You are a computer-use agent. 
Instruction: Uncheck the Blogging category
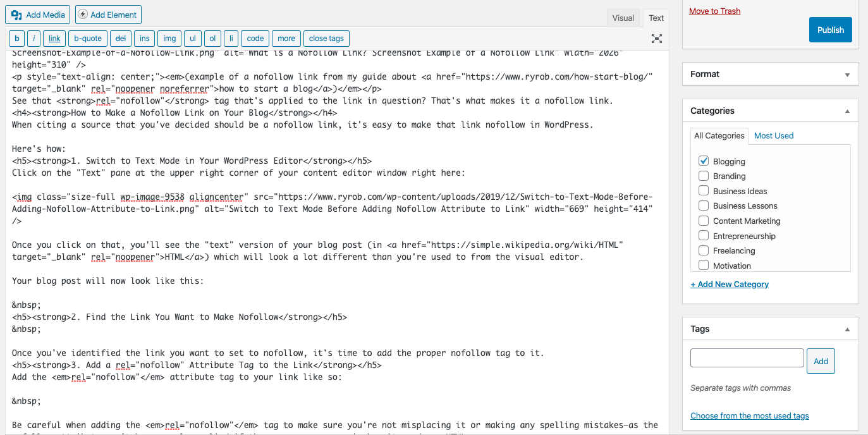click(x=704, y=161)
